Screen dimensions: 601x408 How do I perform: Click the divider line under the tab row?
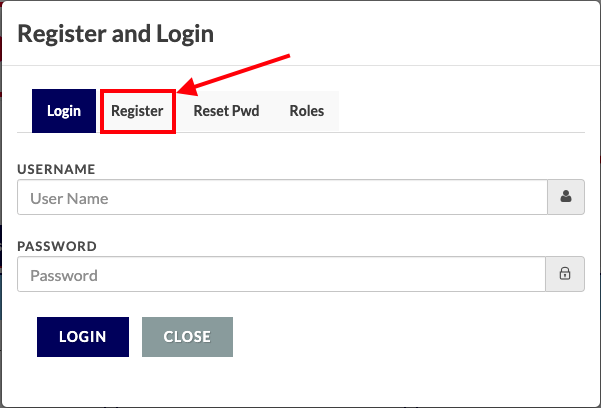[x=301, y=133]
